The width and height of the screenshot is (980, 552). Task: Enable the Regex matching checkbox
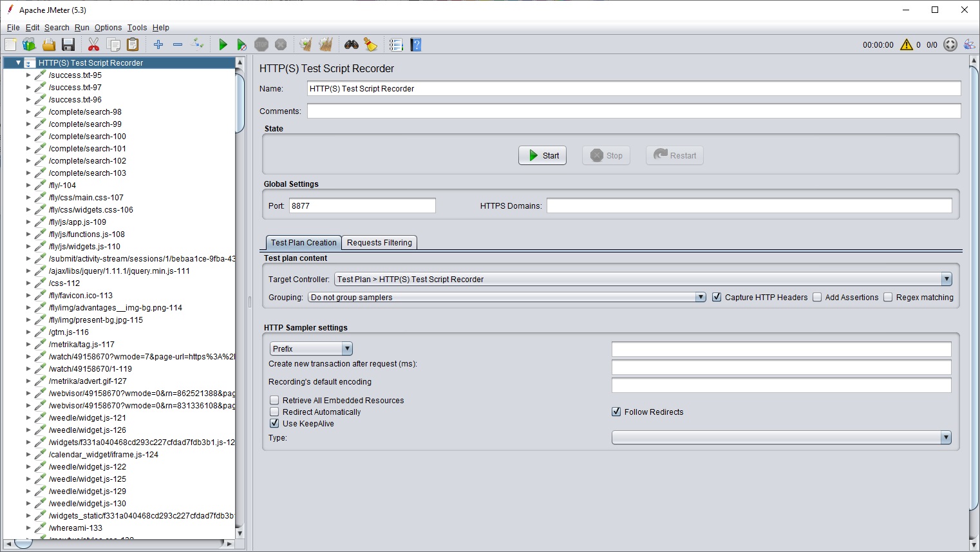click(888, 297)
